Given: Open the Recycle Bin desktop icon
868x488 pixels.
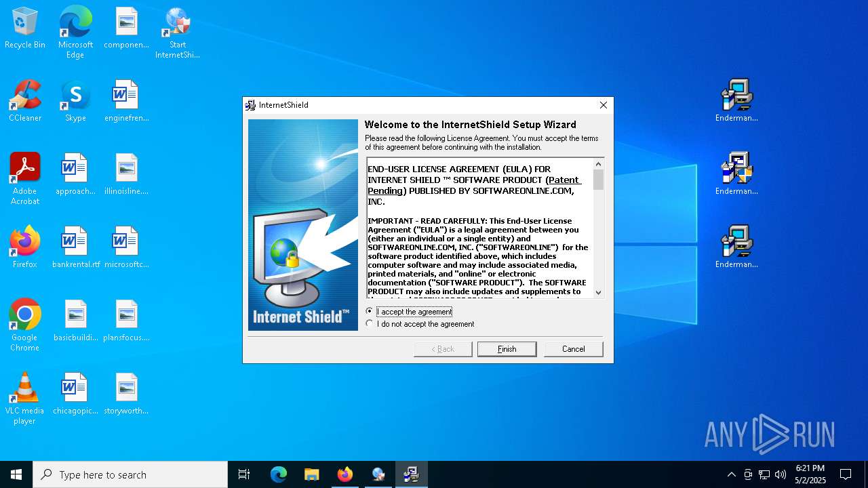Looking at the screenshot, I should coord(25,28).
